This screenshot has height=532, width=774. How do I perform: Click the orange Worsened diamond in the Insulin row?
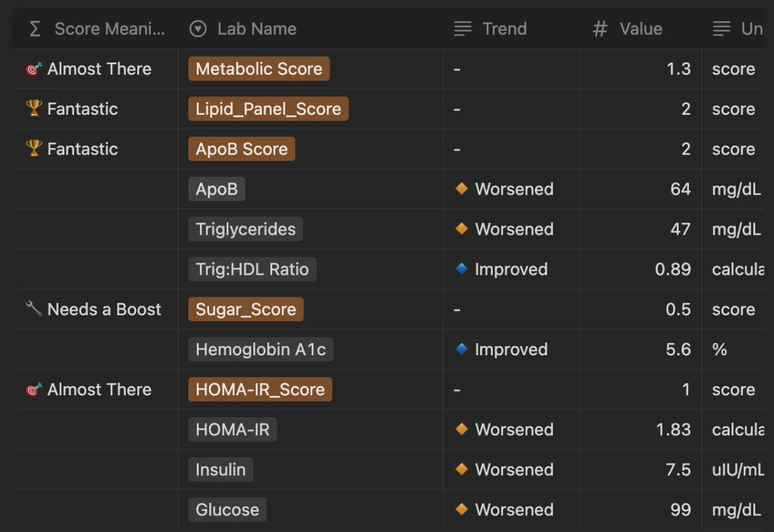tap(461, 469)
